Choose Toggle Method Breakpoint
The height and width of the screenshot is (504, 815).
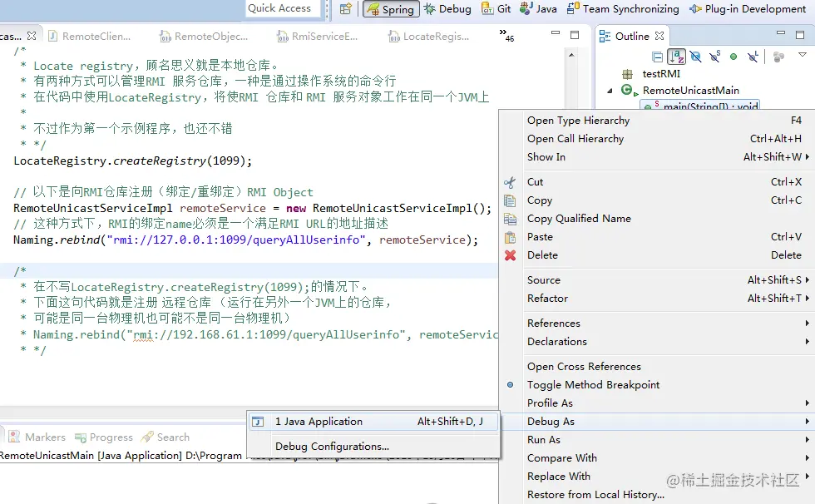pyautogui.click(x=656, y=384)
